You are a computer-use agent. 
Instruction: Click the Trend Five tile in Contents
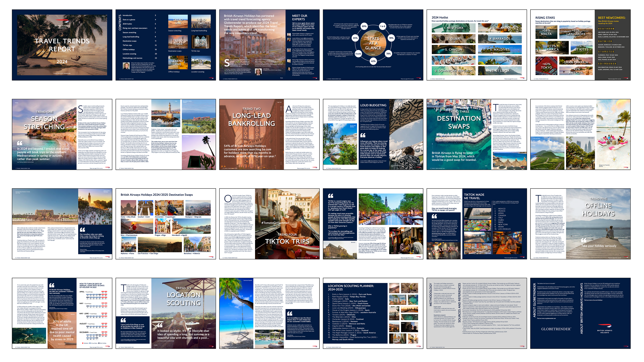point(178,63)
